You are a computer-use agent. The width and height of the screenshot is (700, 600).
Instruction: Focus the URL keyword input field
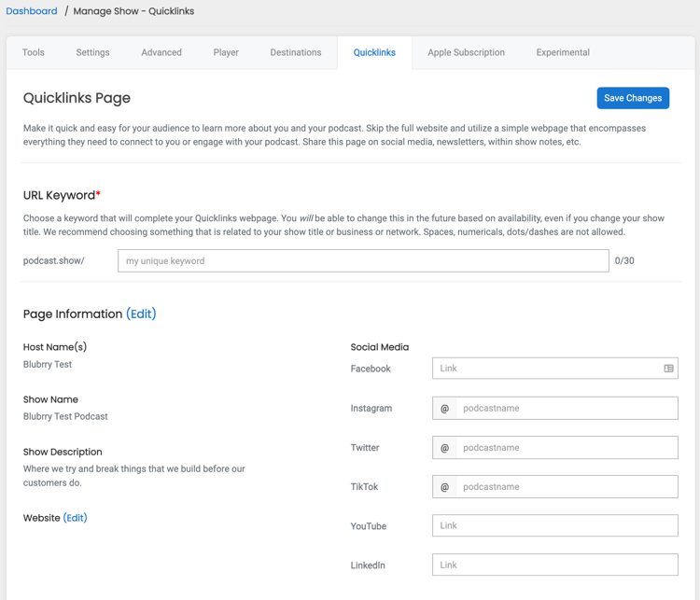(363, 260)
